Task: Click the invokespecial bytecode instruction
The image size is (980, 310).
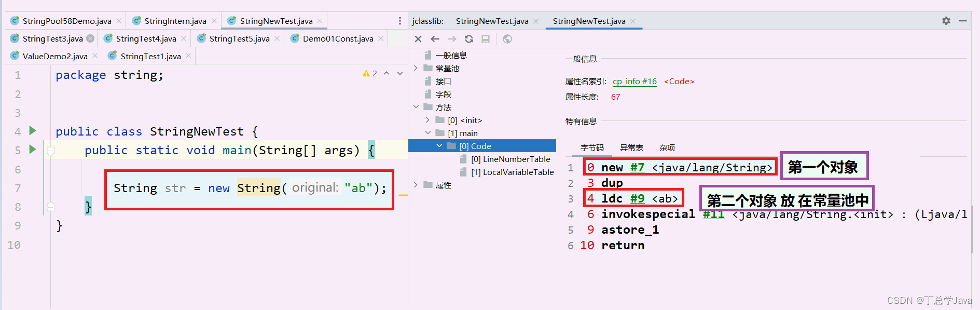Action: (648, 214)
